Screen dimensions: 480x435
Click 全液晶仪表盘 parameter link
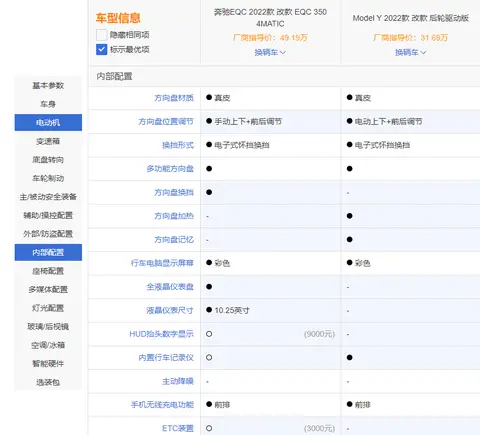pyautogui.click(x=170, y=287)
